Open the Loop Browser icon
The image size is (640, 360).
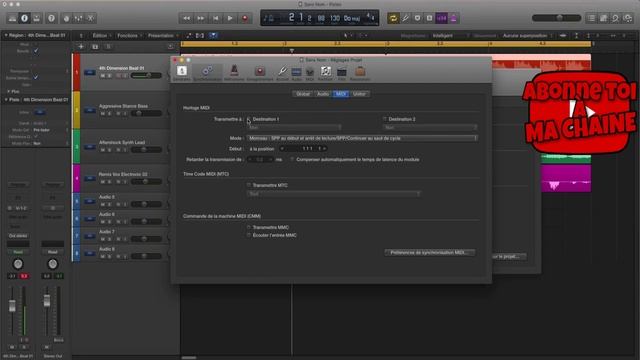point(616,18)
